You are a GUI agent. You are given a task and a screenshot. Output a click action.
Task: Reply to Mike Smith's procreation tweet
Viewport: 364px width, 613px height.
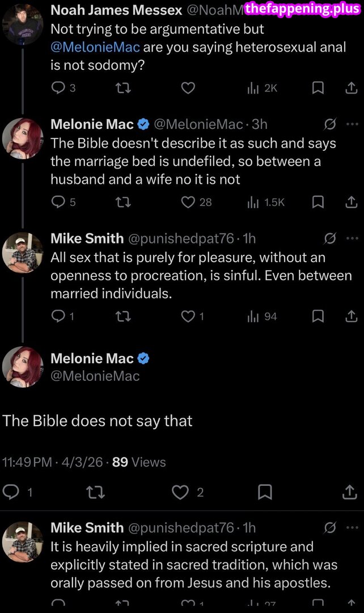click(58, 316)
